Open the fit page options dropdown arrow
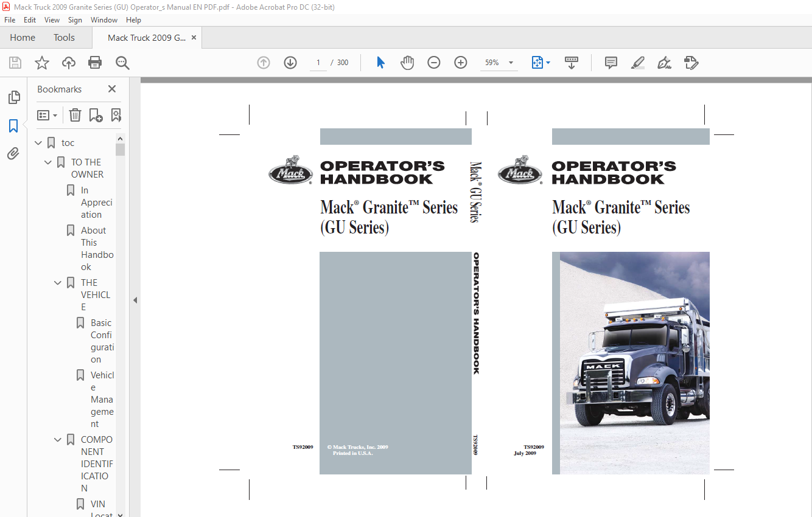812x517 pixels. pyautogui.click(x=548, y=63)
